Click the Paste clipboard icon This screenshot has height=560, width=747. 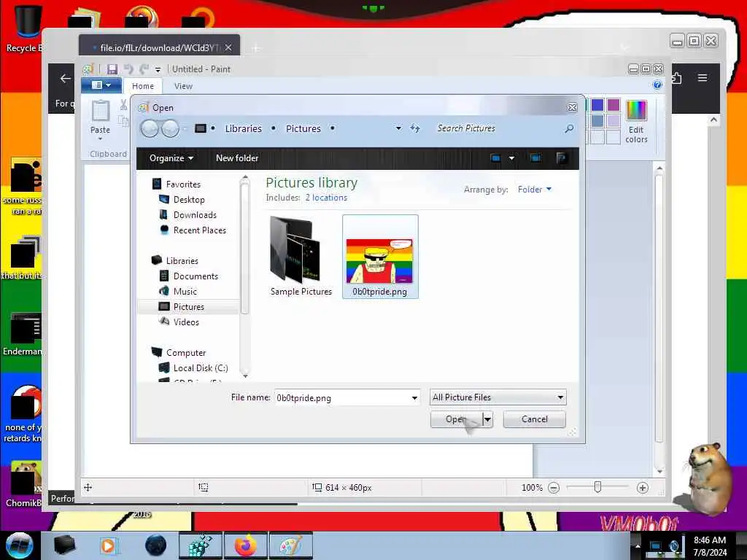click(100, 111)
